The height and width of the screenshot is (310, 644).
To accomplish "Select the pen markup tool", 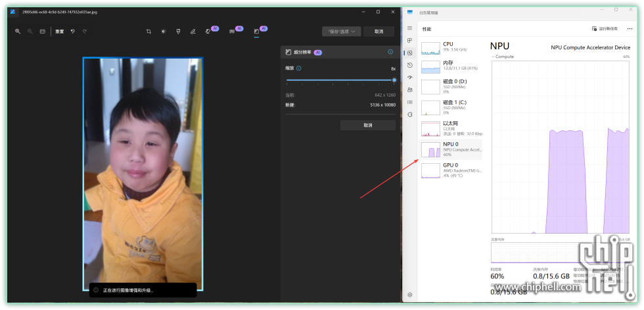I will point(193,31).
